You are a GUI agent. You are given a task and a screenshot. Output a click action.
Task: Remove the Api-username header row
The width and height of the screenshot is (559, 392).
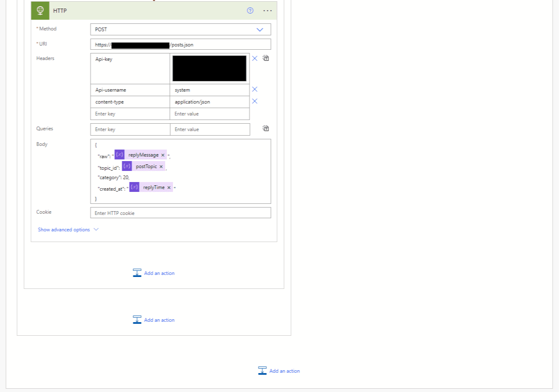pyautogui.click(x=255, y=89)
